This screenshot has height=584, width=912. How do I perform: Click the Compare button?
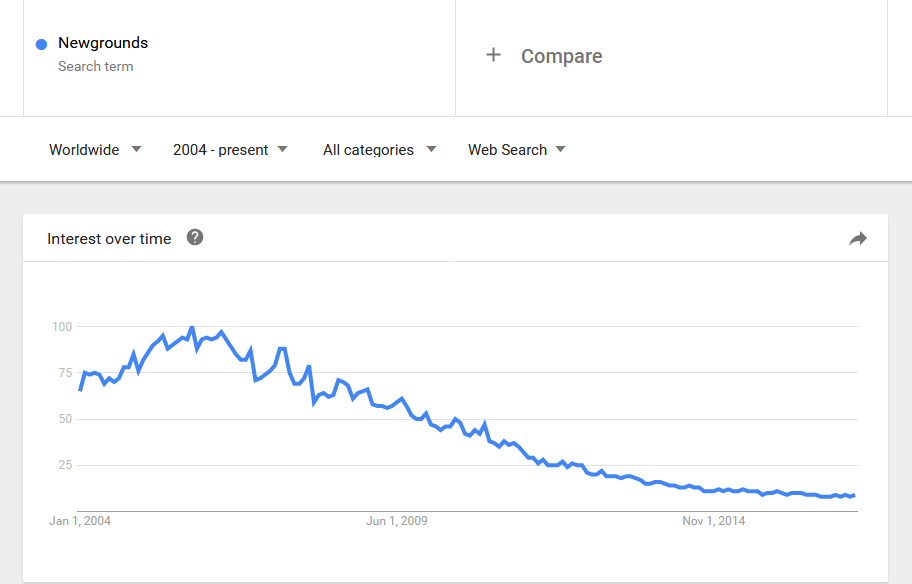point(561,56)
